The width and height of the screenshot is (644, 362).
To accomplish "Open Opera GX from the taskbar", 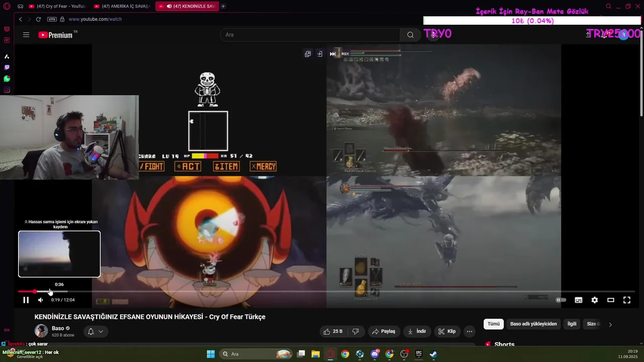I will pyautogui.click(x=330, y=354).
